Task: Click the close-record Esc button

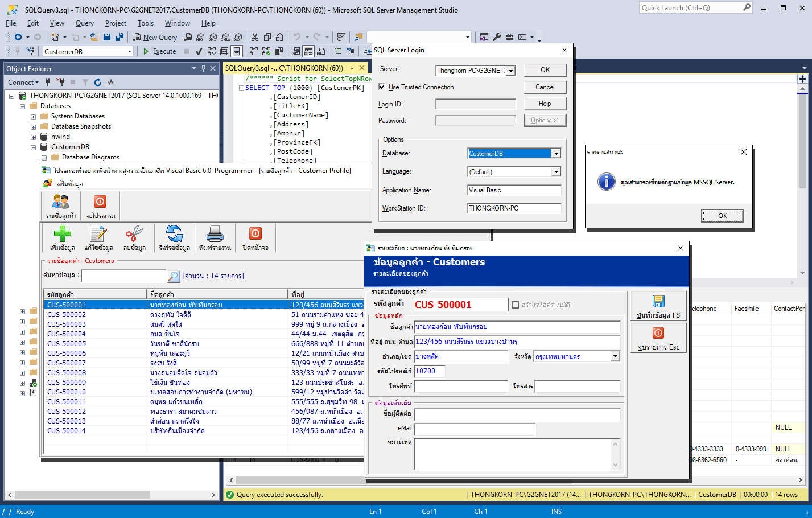Action: (x=658, y=338)
